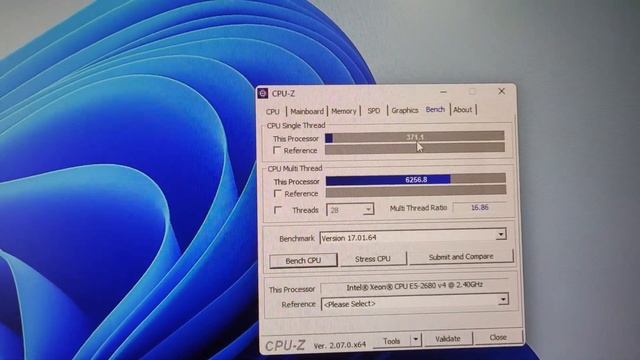
Task: Click the Intel Xeon E5-2680 v4 processor name
Action: [414, 287]
